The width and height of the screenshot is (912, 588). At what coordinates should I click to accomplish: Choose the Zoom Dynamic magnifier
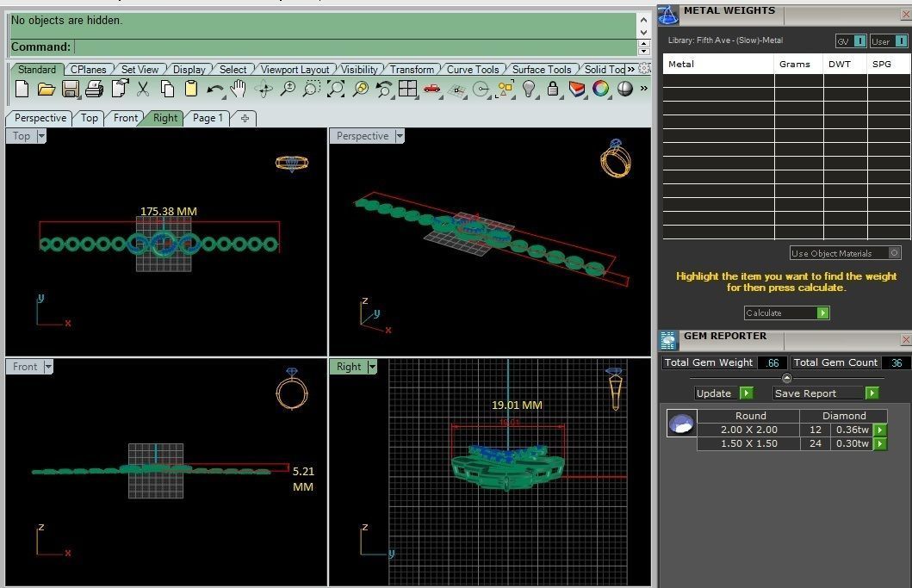[288, 89]
